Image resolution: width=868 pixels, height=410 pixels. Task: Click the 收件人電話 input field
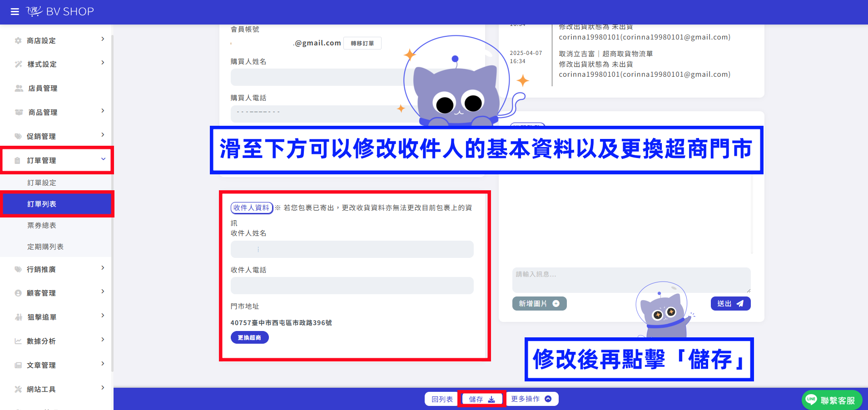(x=352, y=286)
